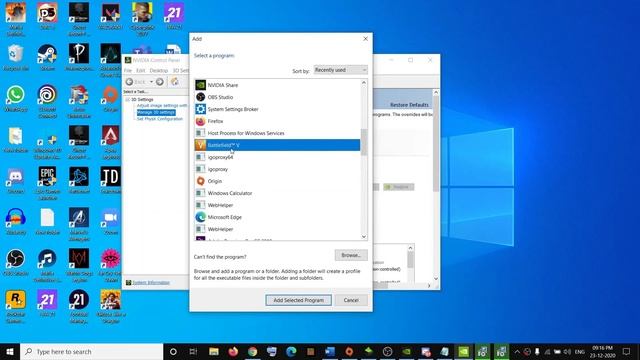Screen dimensions: 640x360
Task: Close the Add dialog with X
Action: point(365,39)
